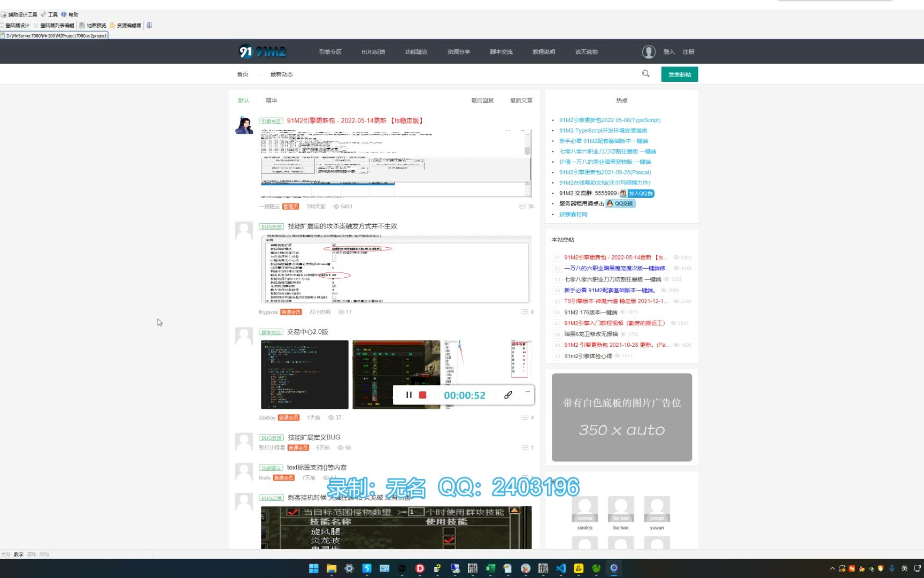Click the QQ交谈 button
Viewport: 924px width, 578px height.
tap(620, 203)
